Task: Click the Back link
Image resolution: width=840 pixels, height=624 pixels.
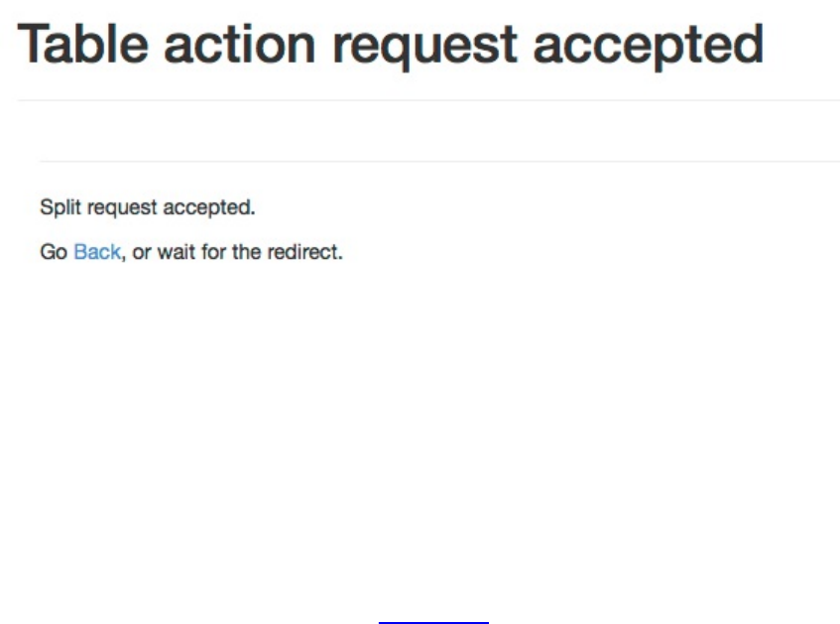Action: click(x=96, y=252)
